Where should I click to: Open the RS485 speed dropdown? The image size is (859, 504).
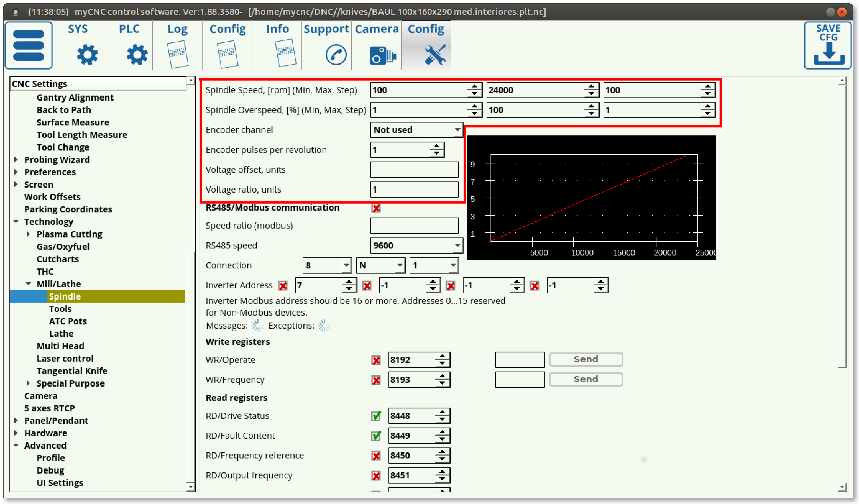[416, 245]
